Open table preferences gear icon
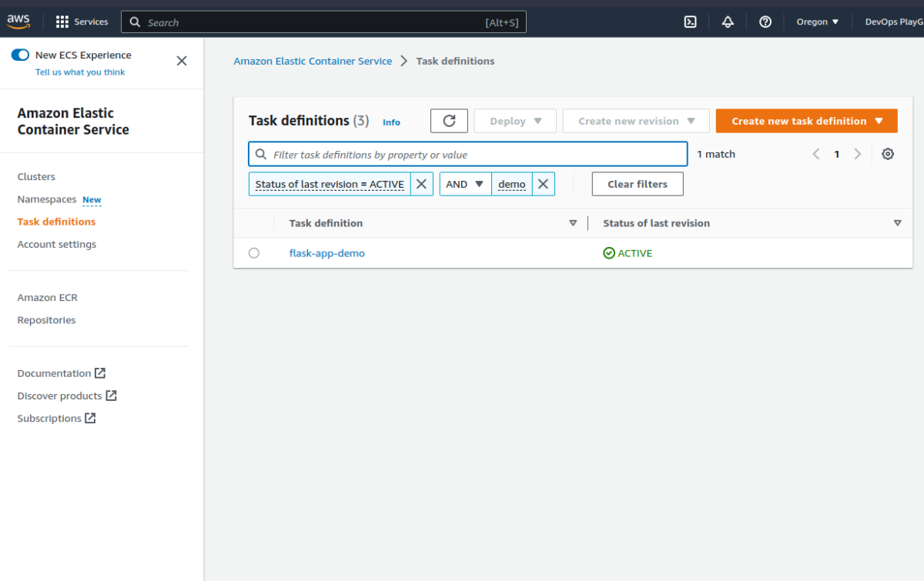Image resolution: width=924 pixels, height=581 pixels. point(888,154)
